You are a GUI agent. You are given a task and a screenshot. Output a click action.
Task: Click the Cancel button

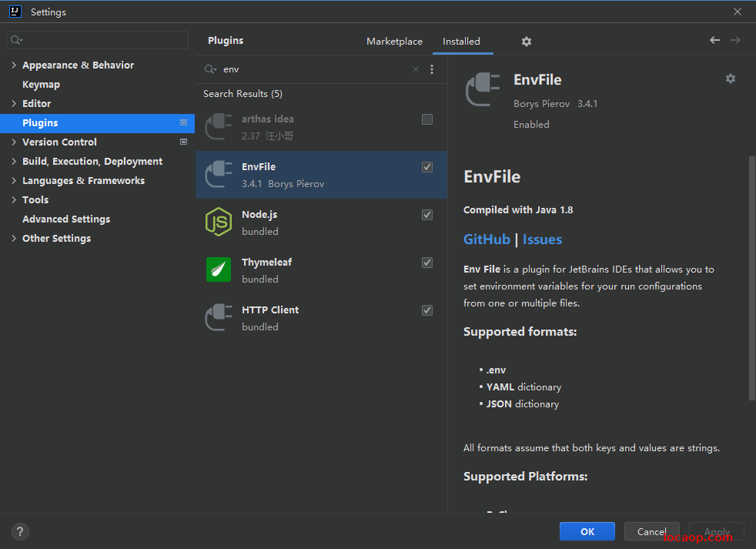coord(651,531)
